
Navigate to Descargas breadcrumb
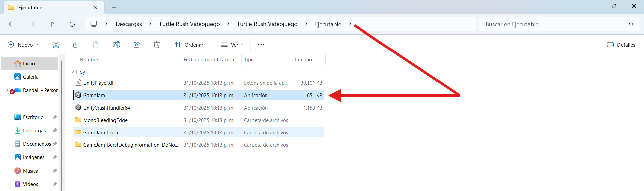click(129, 24)
